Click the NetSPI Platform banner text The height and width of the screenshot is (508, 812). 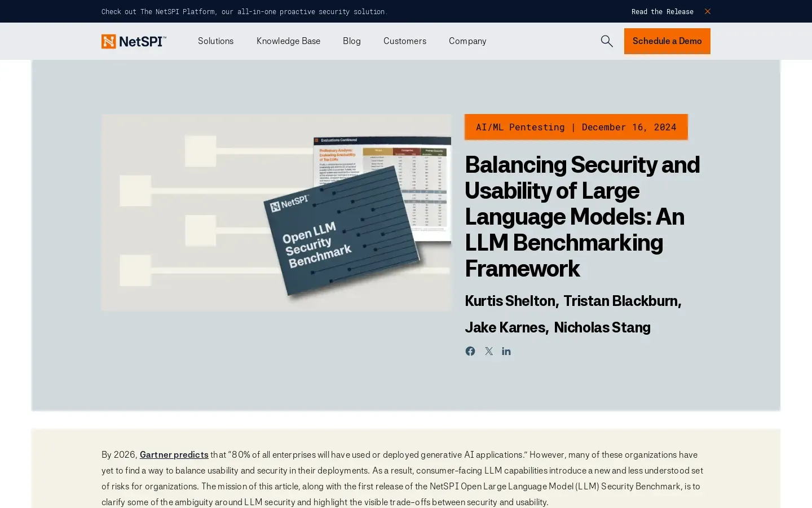244,11
